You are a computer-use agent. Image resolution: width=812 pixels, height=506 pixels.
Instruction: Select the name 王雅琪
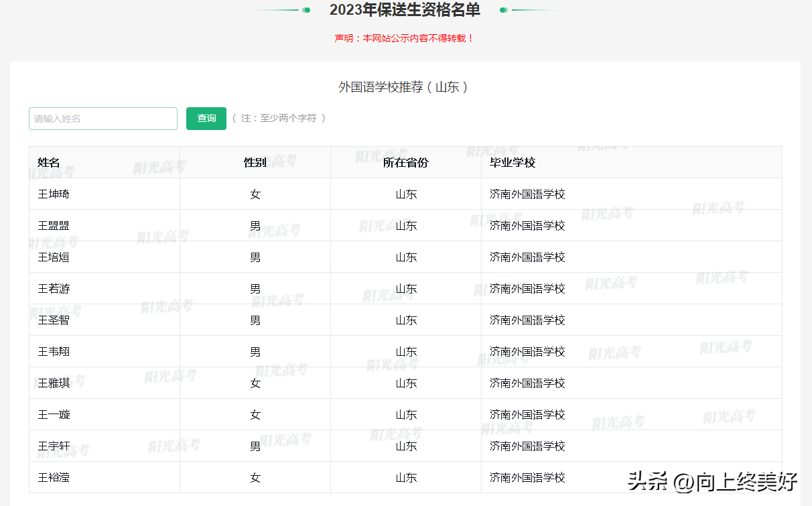point(54,383)
